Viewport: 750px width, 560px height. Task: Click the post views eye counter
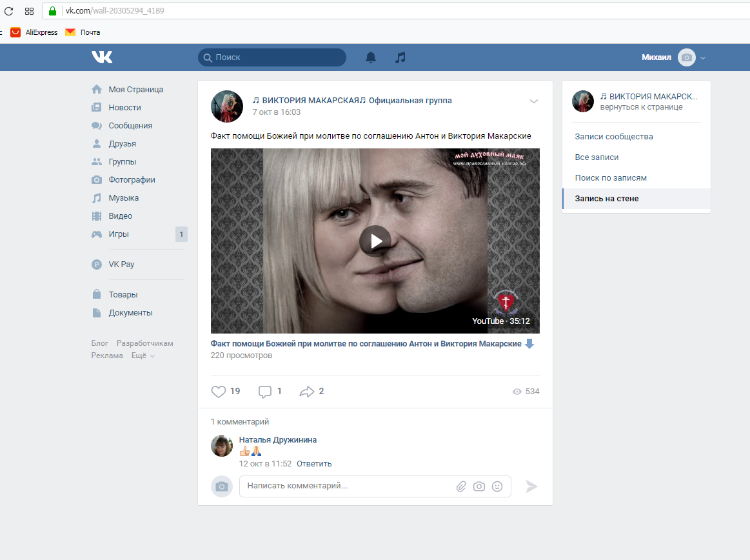(526, 392)
